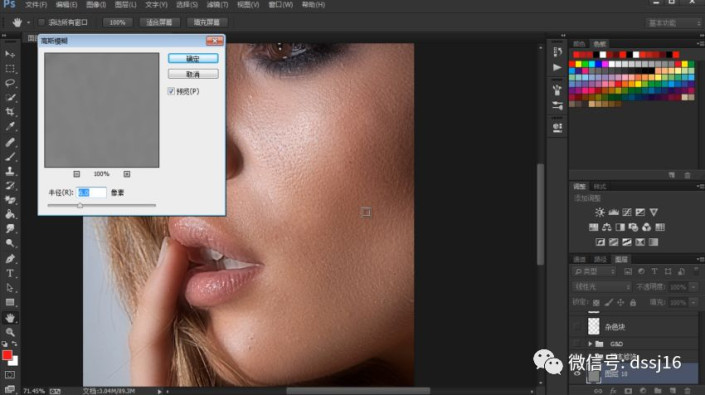Image resolution: width=705 pixels, height=395 pixels.
Task: Select the Lasso tool
Action: [10, 83]
